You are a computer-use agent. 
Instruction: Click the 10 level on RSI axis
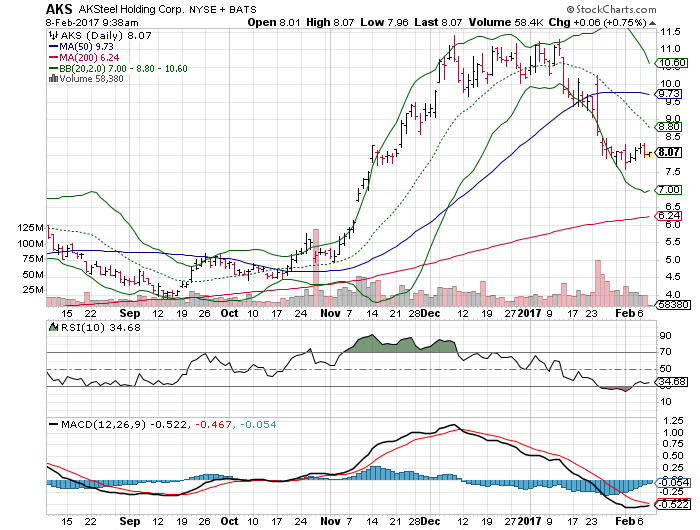[666, 401]
